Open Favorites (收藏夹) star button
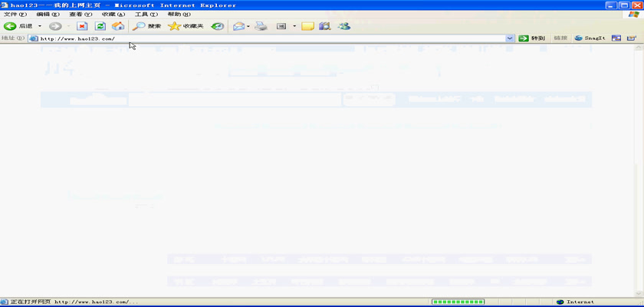This screenshot has width=644, height=307. click(x=186, y=26)
